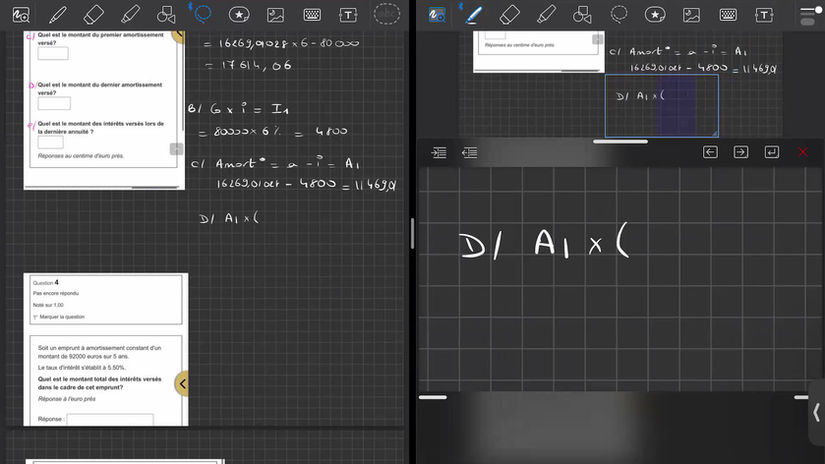This screenshot has width=825, height=464.
Task: Click the Réponse input field in Question 4
Action: click(x=110, y=419)
